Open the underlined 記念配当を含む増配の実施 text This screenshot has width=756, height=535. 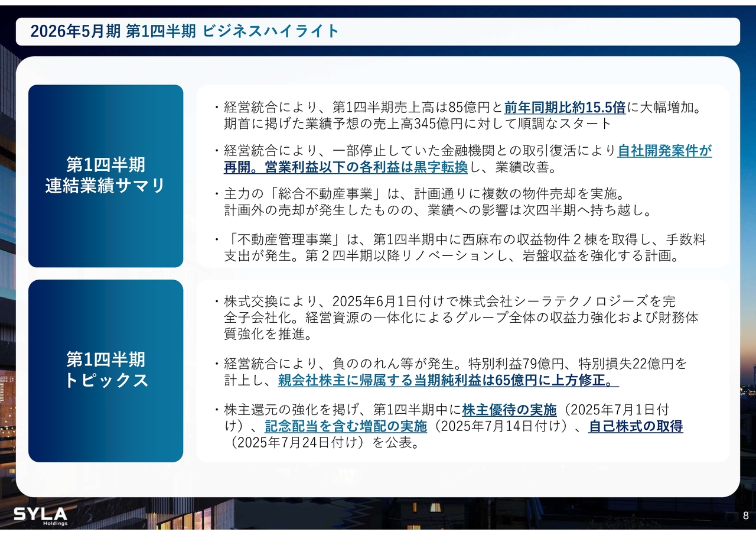click(x=346, y=426)
